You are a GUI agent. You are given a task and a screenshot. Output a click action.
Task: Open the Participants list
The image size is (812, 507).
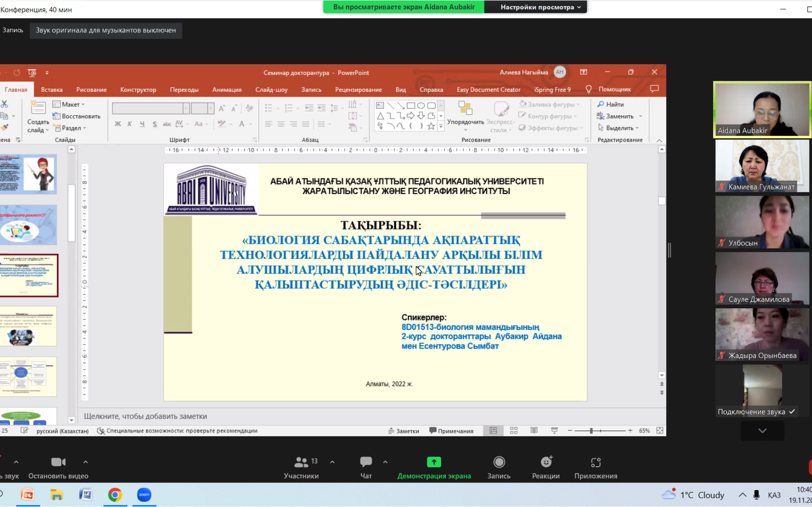(x=301, y=462)
